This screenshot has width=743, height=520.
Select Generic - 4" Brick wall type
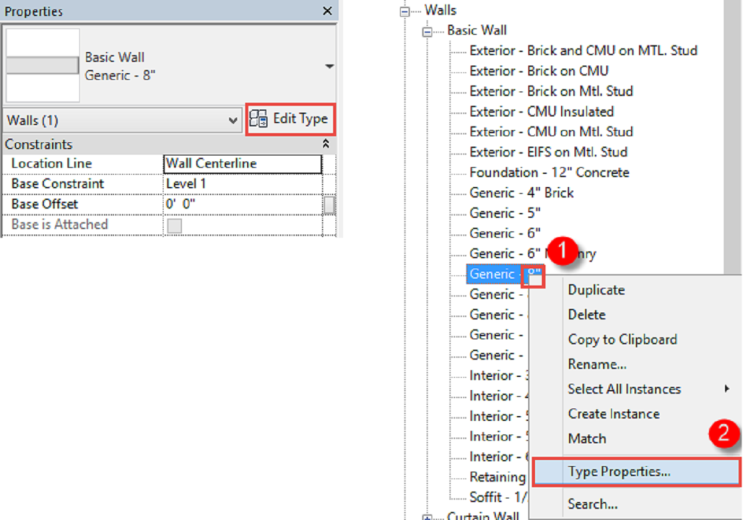(521, 192)
